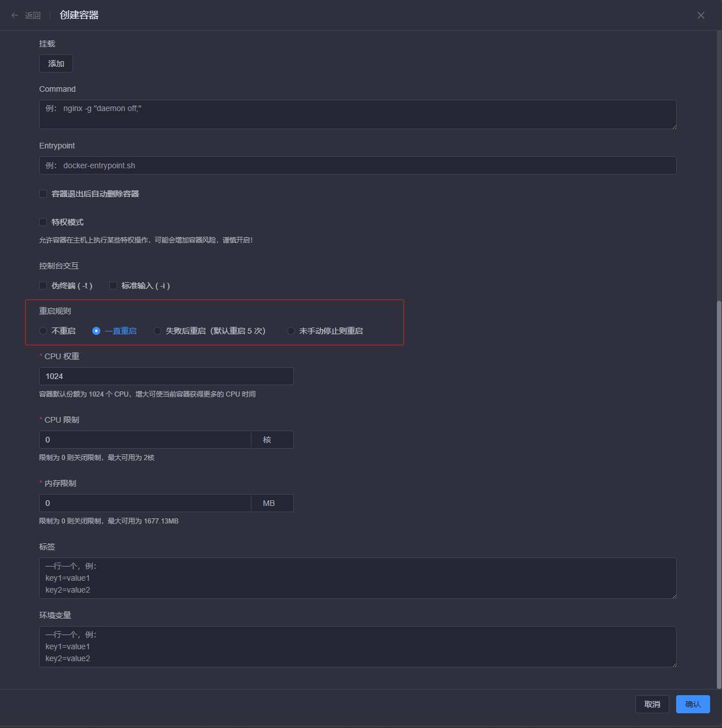Image resolution: width=722 pixels, height=728 pixels.
Task: Focus the 环境变量 text area
Action: (357, 646)
